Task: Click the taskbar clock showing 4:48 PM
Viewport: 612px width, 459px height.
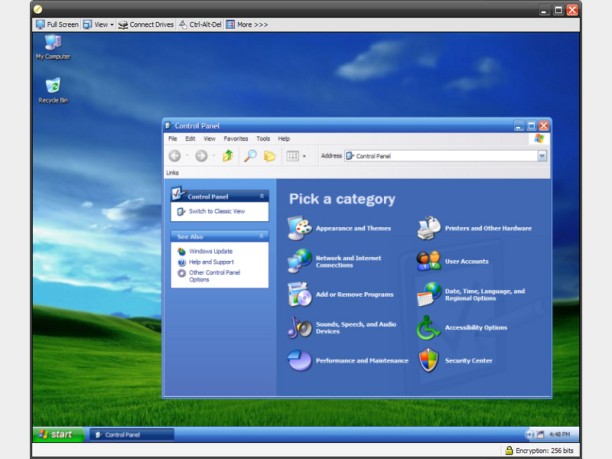Action: (559, 434)
